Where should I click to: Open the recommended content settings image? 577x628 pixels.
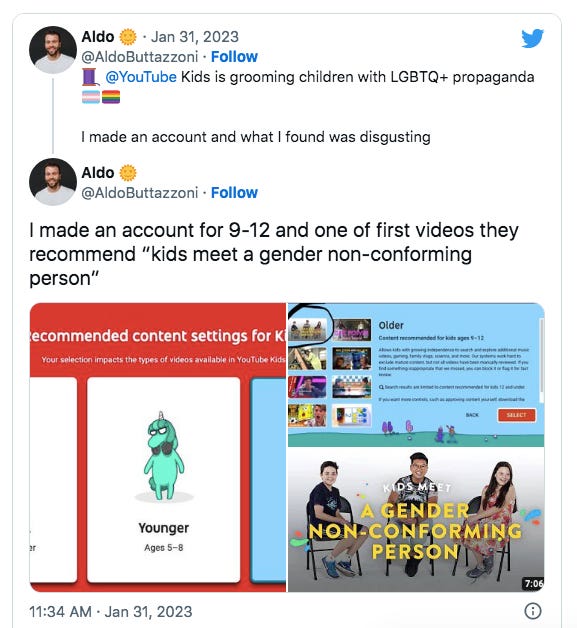[158, 447]
